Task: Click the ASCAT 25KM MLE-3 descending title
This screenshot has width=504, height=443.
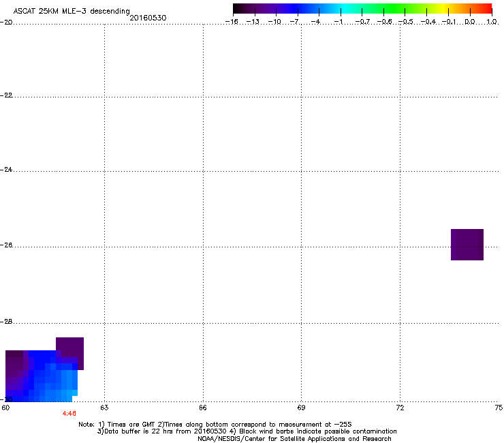Action: click(72, 12)
